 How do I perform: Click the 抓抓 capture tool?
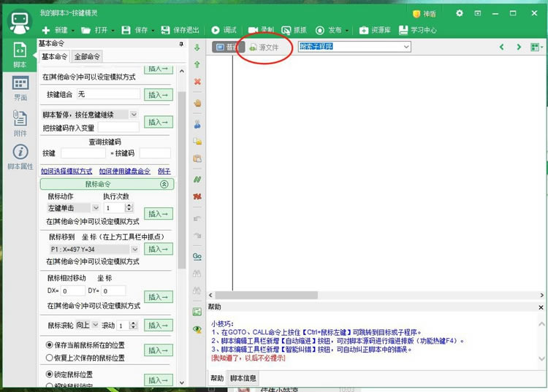click(x=294, y=30)
